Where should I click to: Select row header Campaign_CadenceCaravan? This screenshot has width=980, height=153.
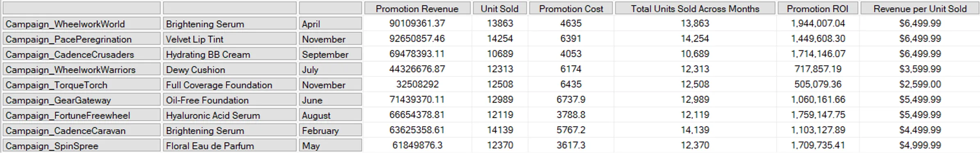[x=81, y=130]
